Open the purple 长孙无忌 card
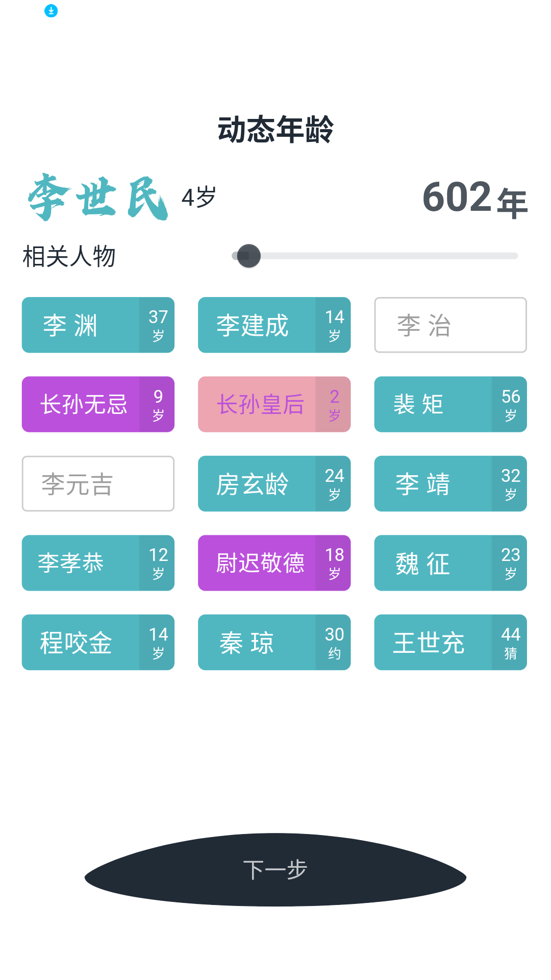Screen dimensions: 551x980 [98, 404]
